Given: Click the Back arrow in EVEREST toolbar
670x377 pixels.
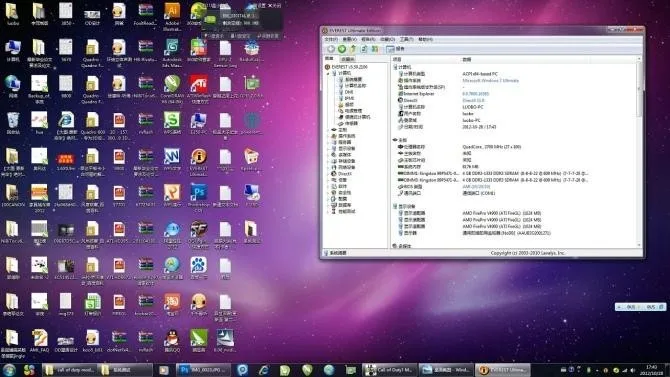Looking at the screenshot, I should (331, 49).
